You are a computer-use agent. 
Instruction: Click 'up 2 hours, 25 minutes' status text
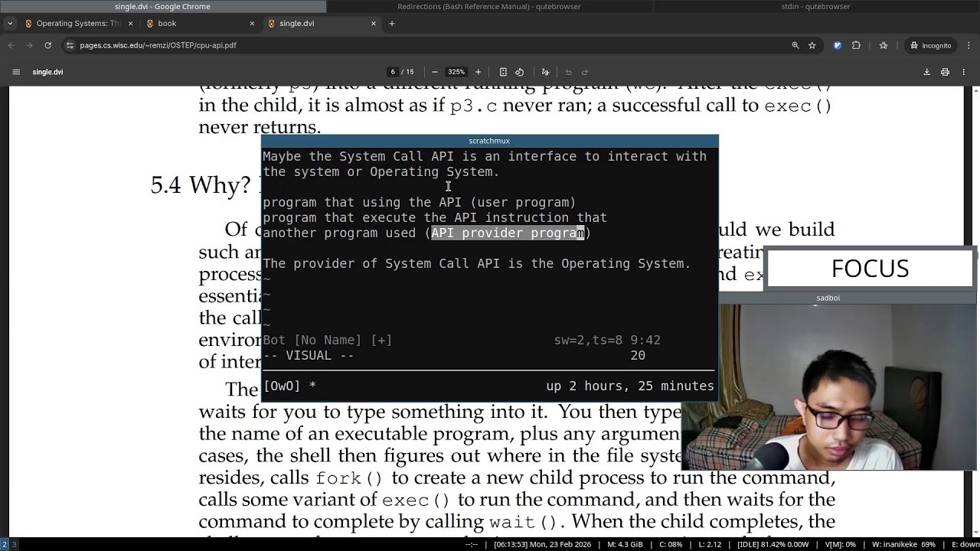pyautogui.click(x=630, y=386)
